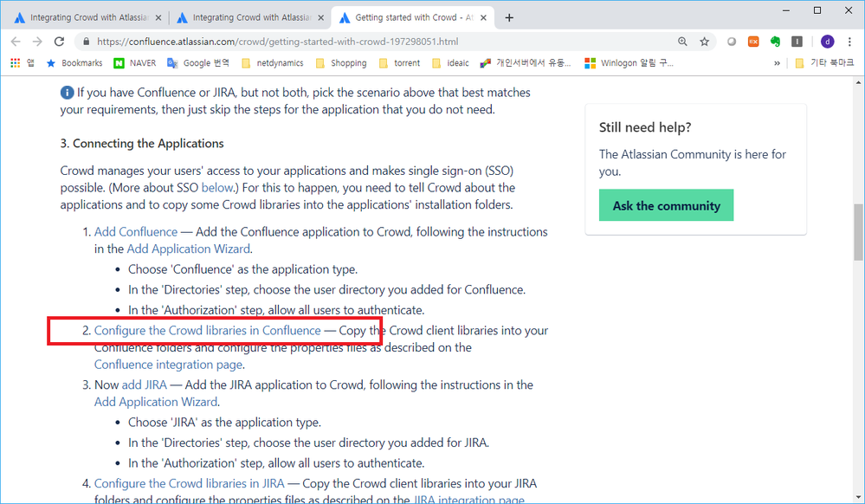Open the orange EX extension icon
The image size is (865, 504).
[753, 42]
